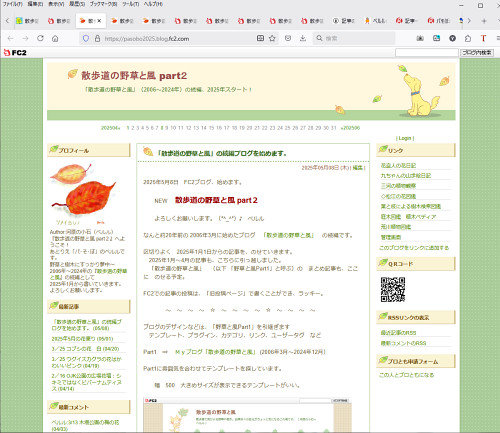Click the red T toolbar extension icon

pos(483,38)
